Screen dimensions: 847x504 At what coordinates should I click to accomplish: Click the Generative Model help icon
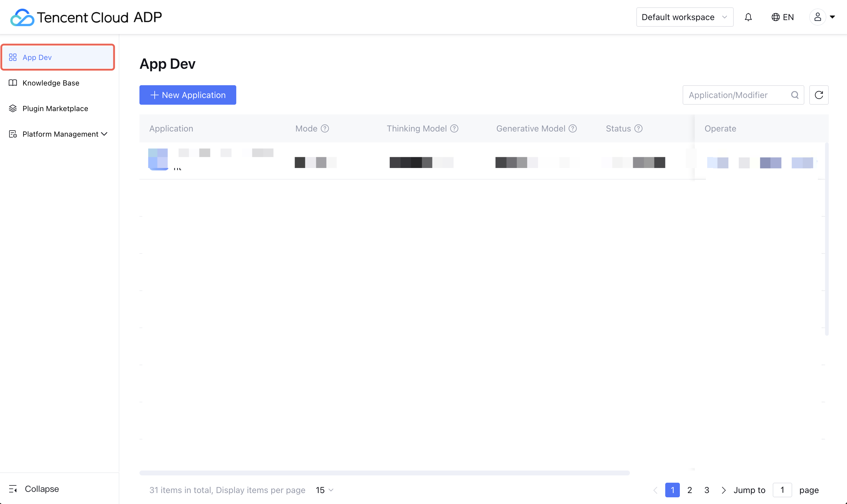tap(573, 128)
